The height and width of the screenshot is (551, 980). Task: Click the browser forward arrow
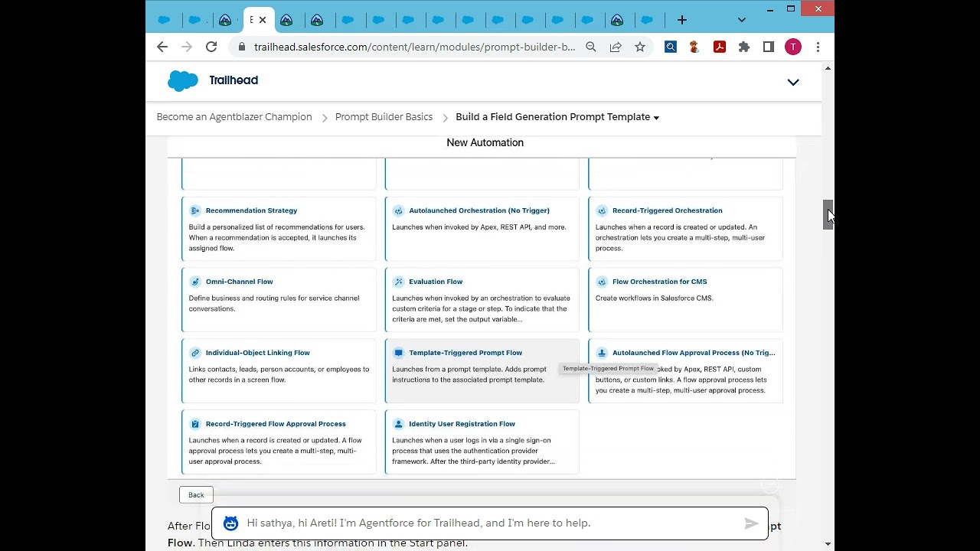pos(187,47)
